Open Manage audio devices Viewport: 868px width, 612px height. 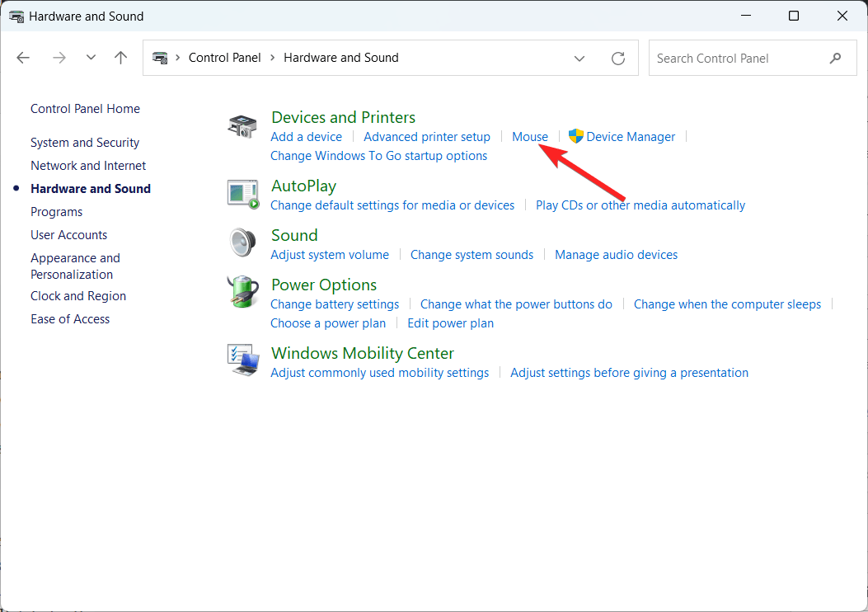(616, 255)
